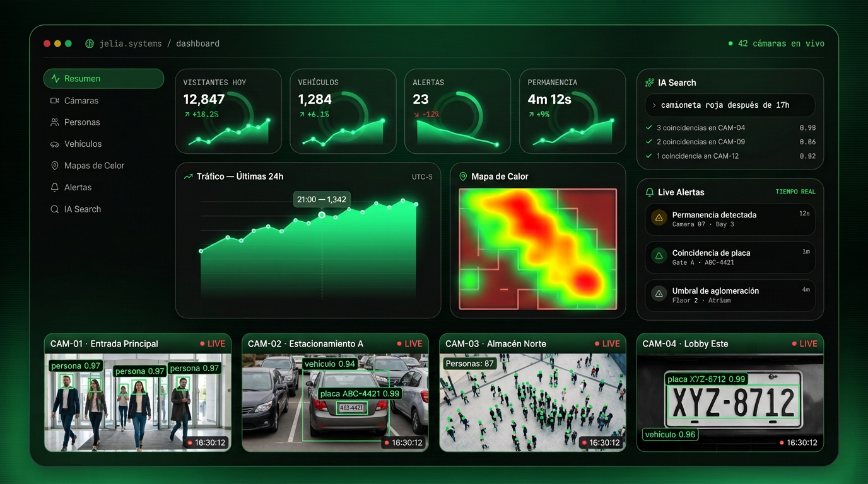Click the dashboard breadcrumb text
The width and height of the screenshot is (868, 484).
(198, 43)
